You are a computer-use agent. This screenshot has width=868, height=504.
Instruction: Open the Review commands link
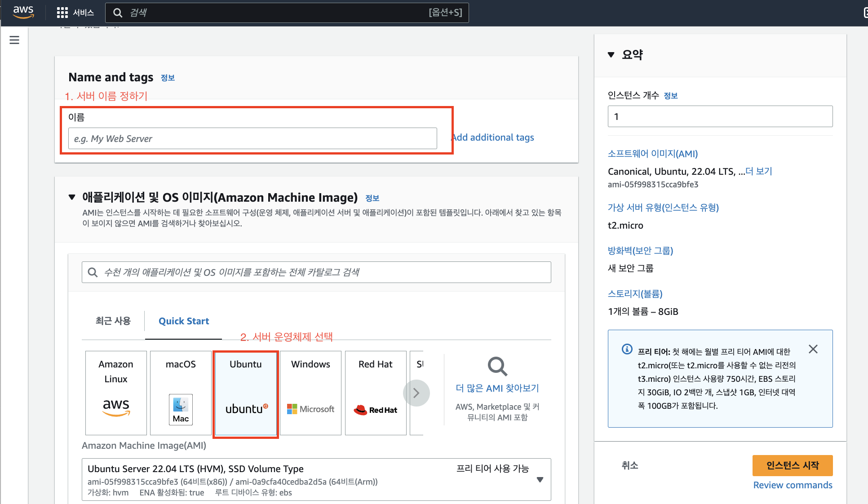coord(793,485)
